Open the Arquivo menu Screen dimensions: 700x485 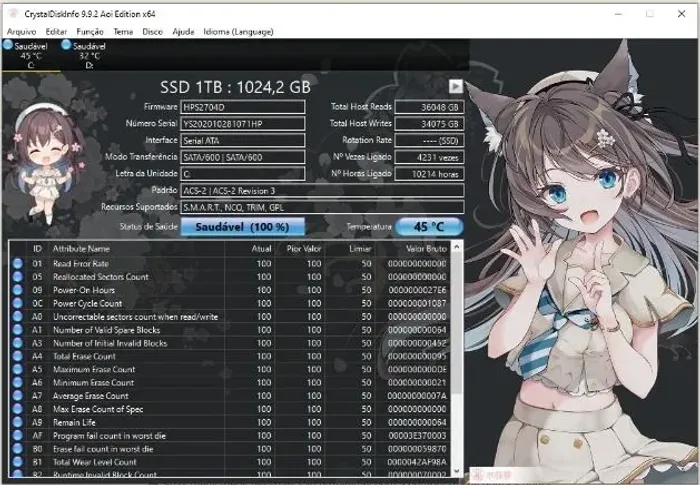pyautogui.click(x=21, y=32)
